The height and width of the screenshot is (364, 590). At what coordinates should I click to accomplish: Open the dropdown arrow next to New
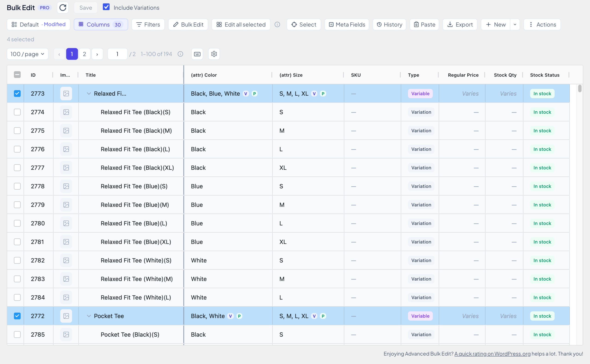click(x=515, y=25)
